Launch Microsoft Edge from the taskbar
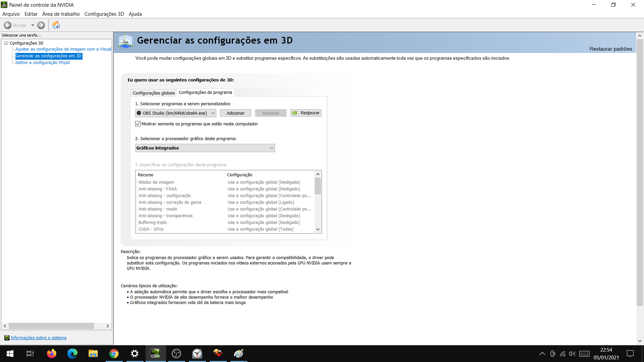 (x=72, y=354)
